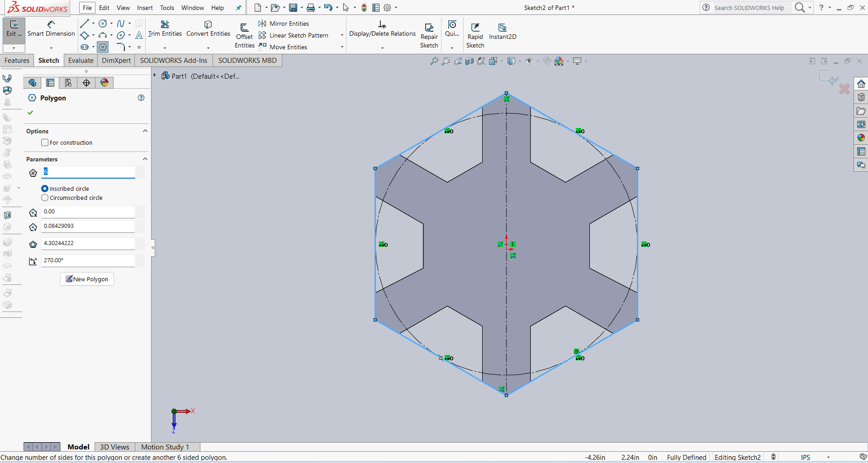Select the Point sketch tool

click(x=139, y=47)
